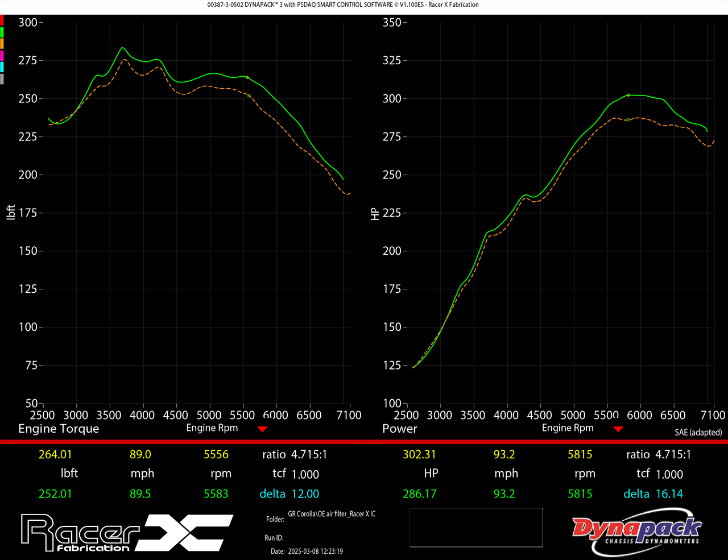This screenshot has width=728, height=560.
Task: Click the Engine Torque graph title
Action: click(59, 429)
